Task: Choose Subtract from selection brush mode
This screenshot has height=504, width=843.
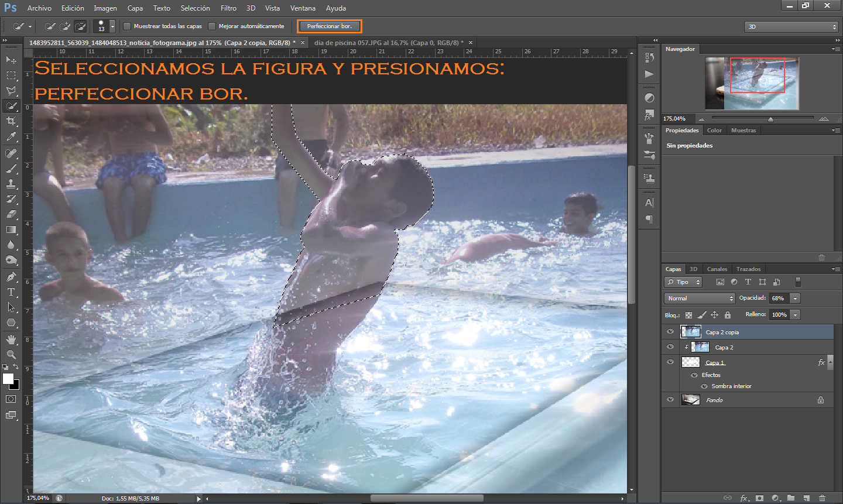Action: pyautogui.click(x=81, y=26)
